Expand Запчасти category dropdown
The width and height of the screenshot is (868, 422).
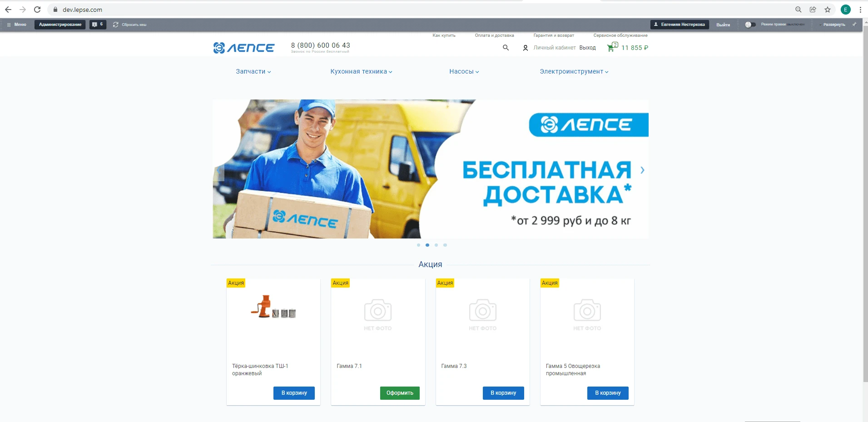click(x=253, y=72)
